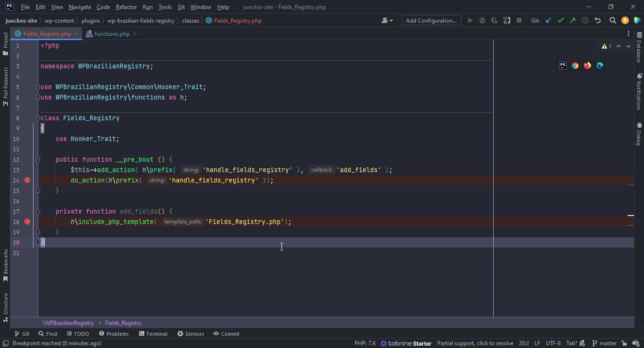The height and width of the screenshot is (348, 644).
Task: Click wp-content breadcrumb in navigation bar
Action: 59,20
